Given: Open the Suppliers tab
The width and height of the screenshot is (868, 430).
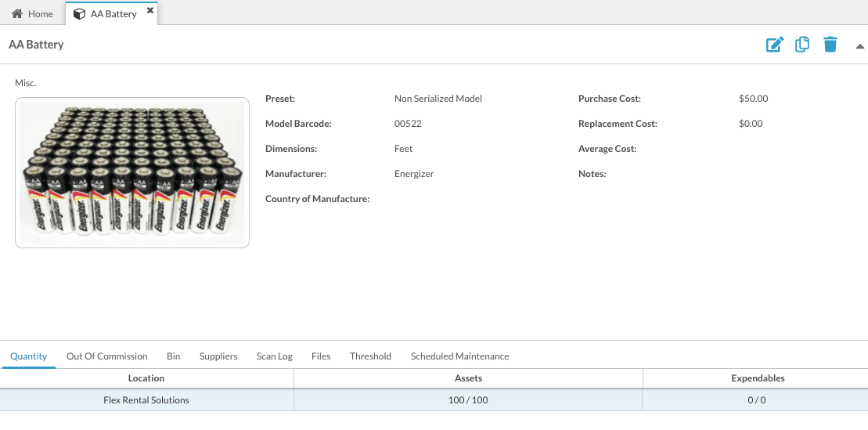Looking at the screenshot, I should coord(218,356).
